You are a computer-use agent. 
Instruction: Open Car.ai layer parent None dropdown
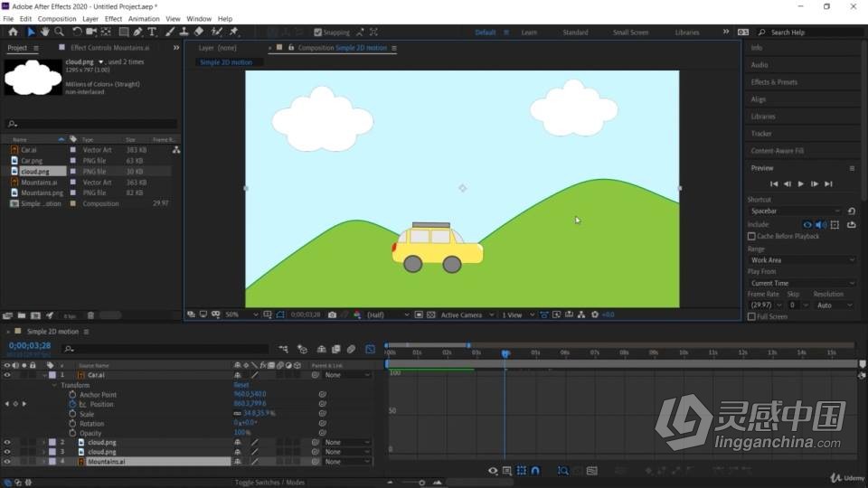pos(347,375)
